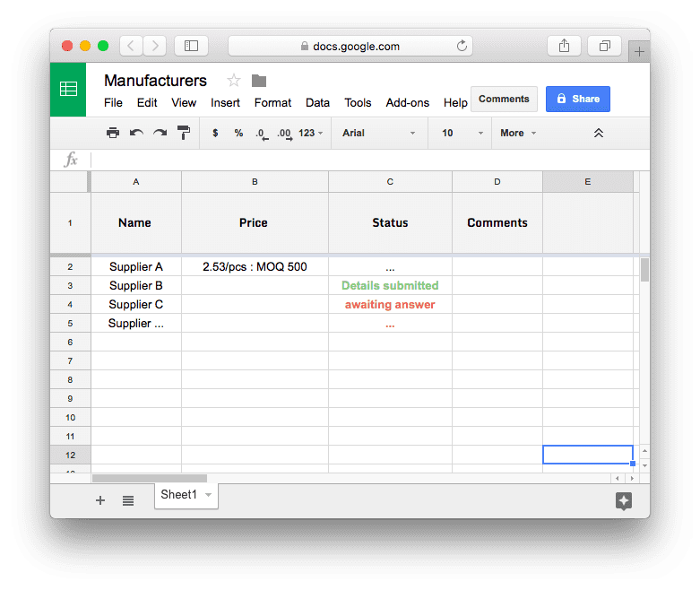This screenshot has height=590, width=700.
Task: Select the 2.53/pcs : MOQ 500 cell
Action: point(255,266)
